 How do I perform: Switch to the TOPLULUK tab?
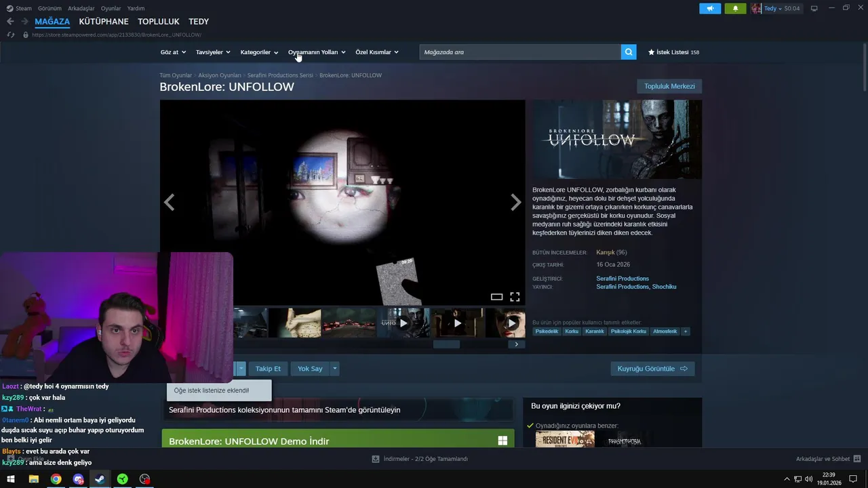[159, 22]
